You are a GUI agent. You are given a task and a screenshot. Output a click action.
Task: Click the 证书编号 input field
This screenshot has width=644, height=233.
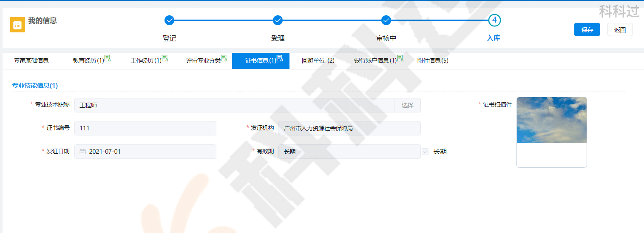coord(145,128)
